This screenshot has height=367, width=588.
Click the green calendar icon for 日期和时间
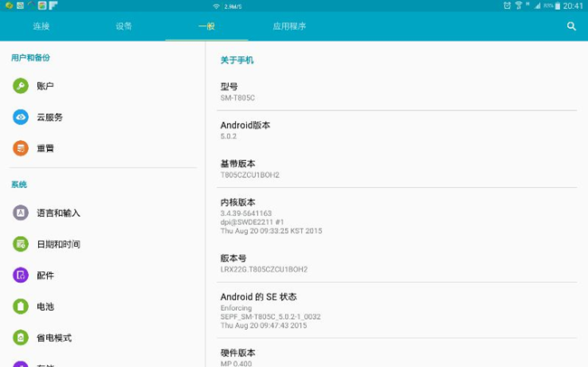click(21, 244)
